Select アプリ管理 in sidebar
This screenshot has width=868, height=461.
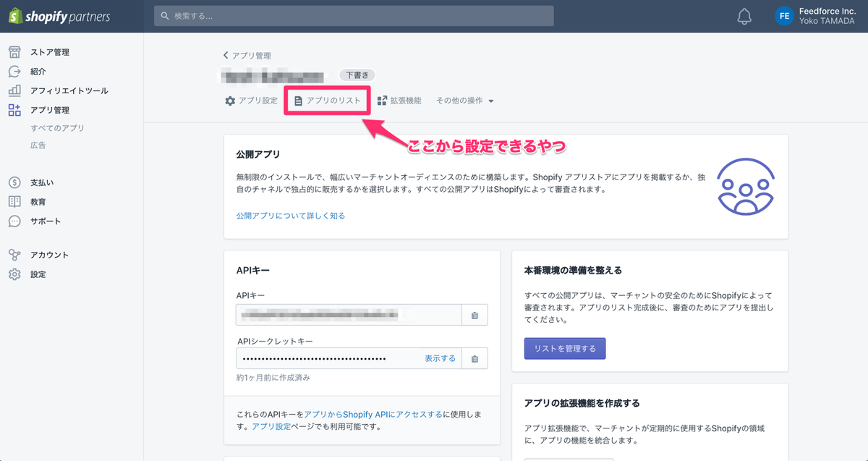pos(50,110)
